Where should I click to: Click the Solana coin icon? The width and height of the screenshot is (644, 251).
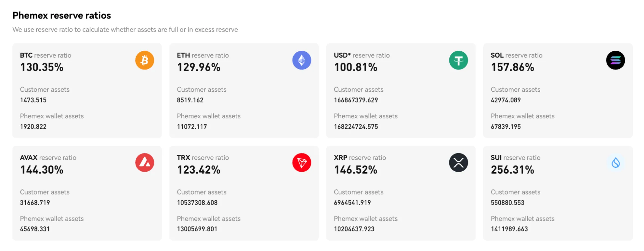point(615,60)
